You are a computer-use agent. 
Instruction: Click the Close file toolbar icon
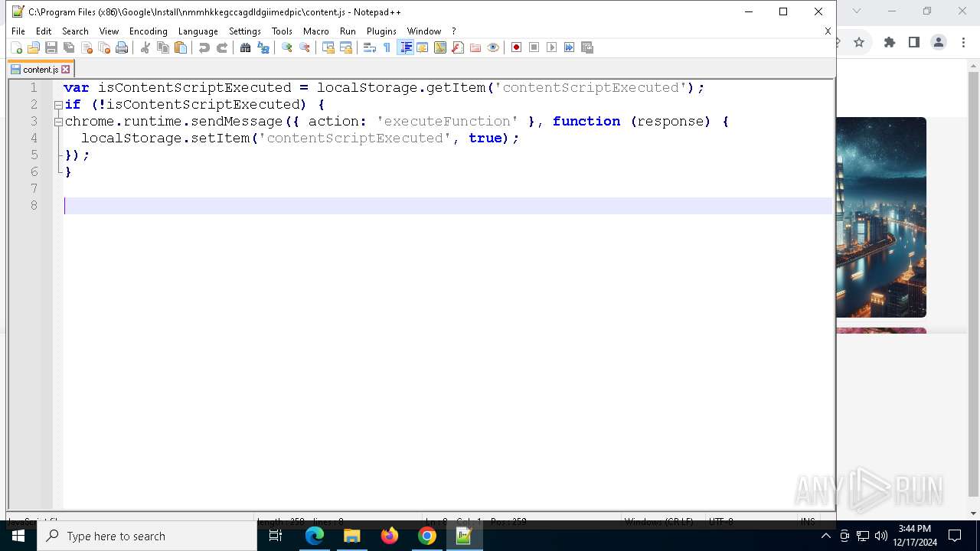point(87,47)
